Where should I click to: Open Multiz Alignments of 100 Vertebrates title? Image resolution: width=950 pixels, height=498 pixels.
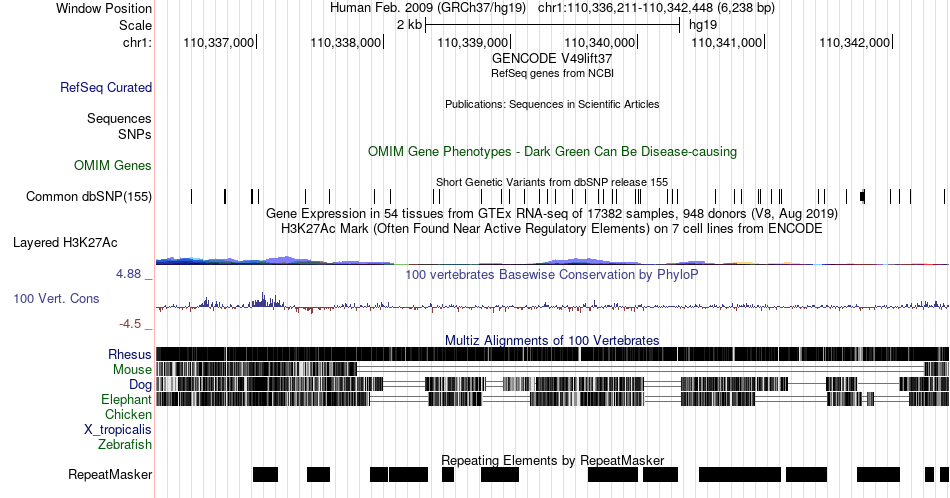tap(552, 340)
